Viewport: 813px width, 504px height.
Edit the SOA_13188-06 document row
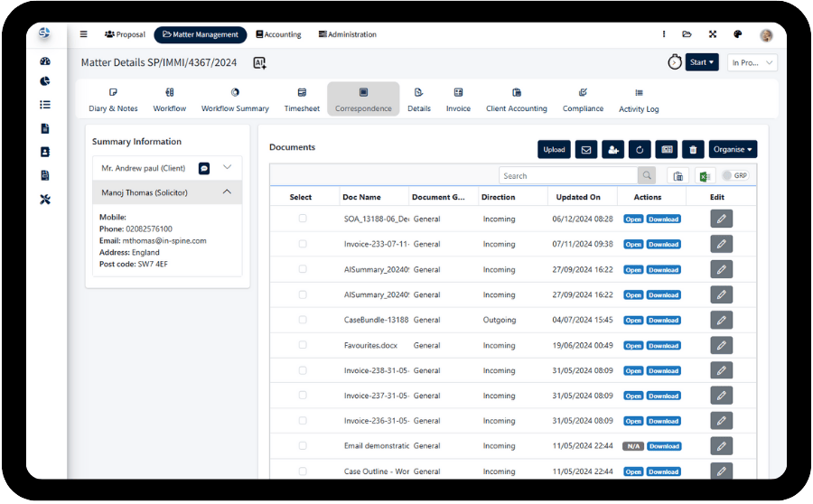tap(721, 219)
